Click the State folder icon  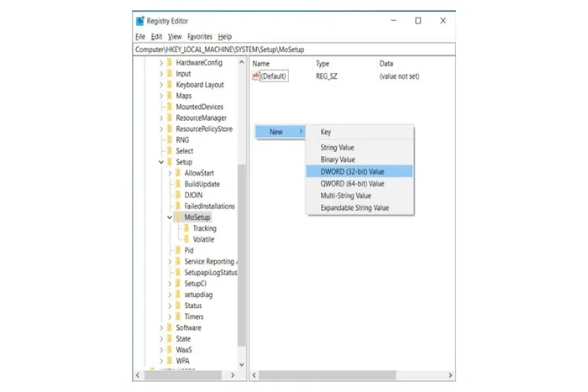click(x=170, y=339)
